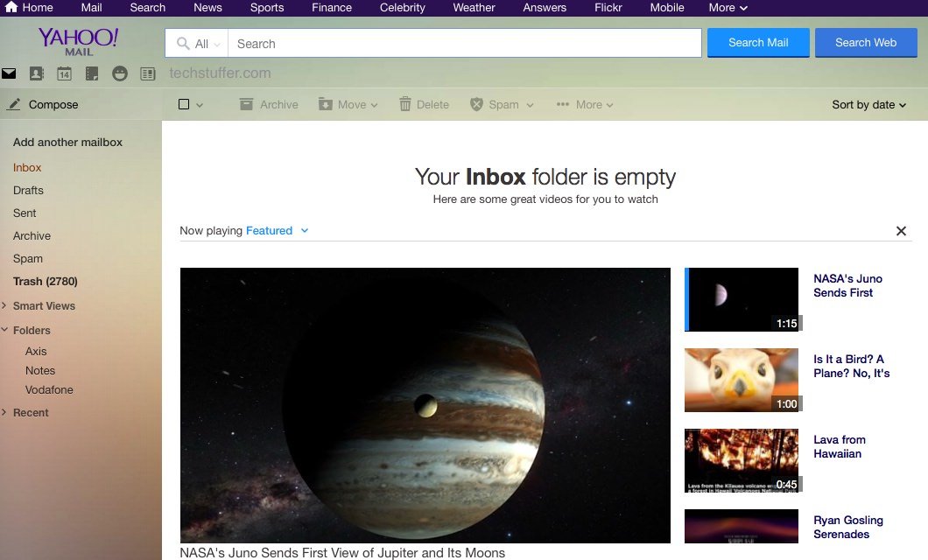The height and width of the screenshot is (560, 928).
Task: Open the "NASA's Juno Sends First" title link
Action: pos(847,285)
